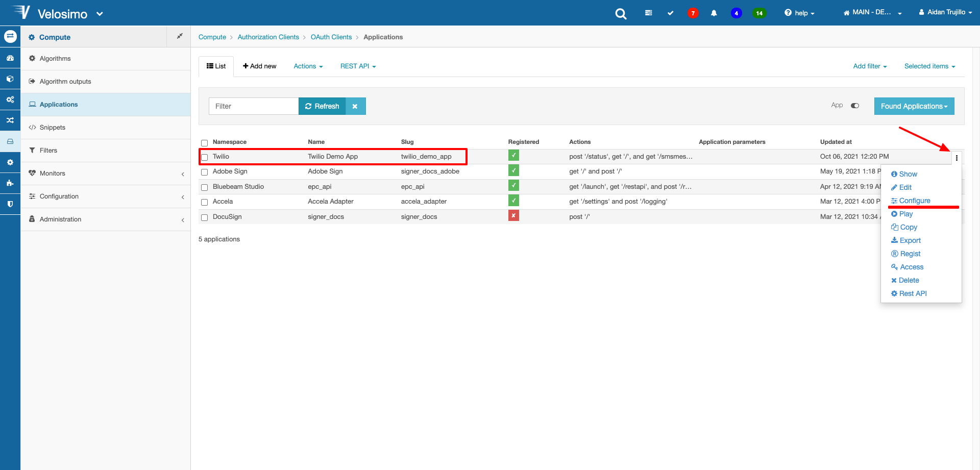Unpin the sidebar with pin icon
Screen dimensions: 980x470
point(179,36)
